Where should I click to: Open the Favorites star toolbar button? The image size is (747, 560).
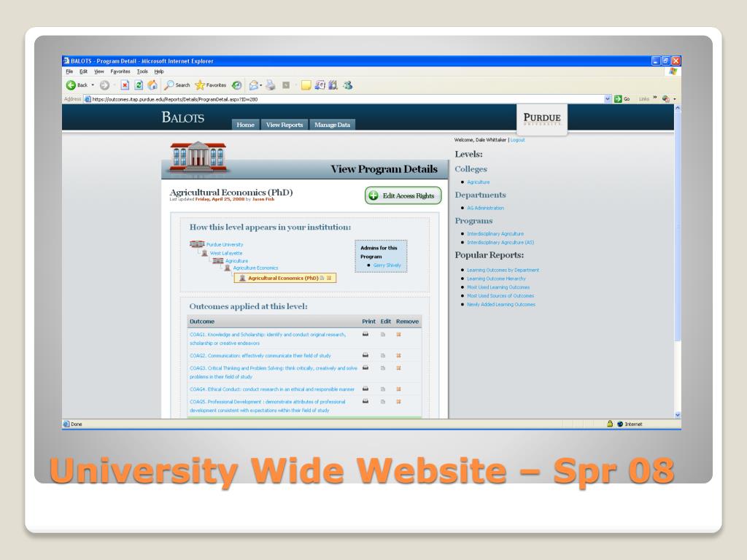click(x=211, y=85)
